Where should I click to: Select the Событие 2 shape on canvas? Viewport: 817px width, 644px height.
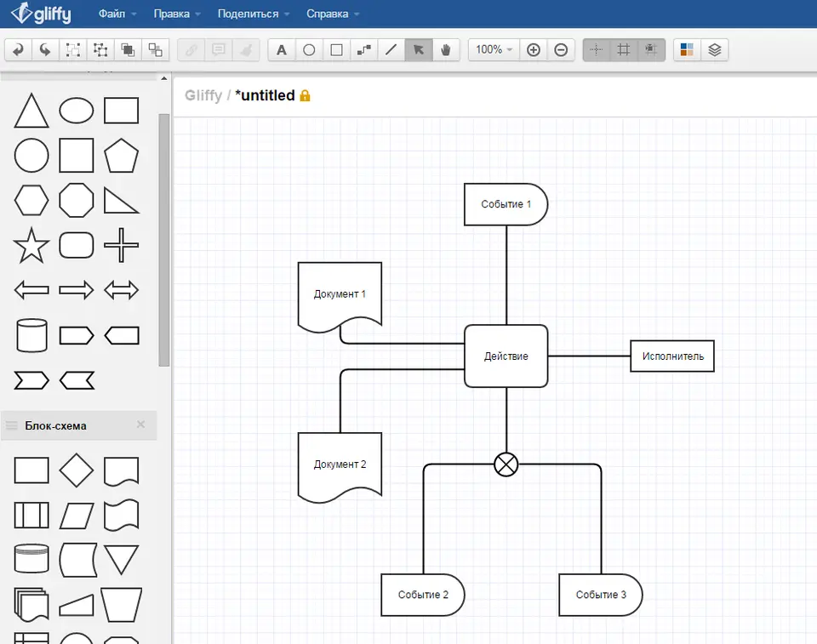(423, 595)
